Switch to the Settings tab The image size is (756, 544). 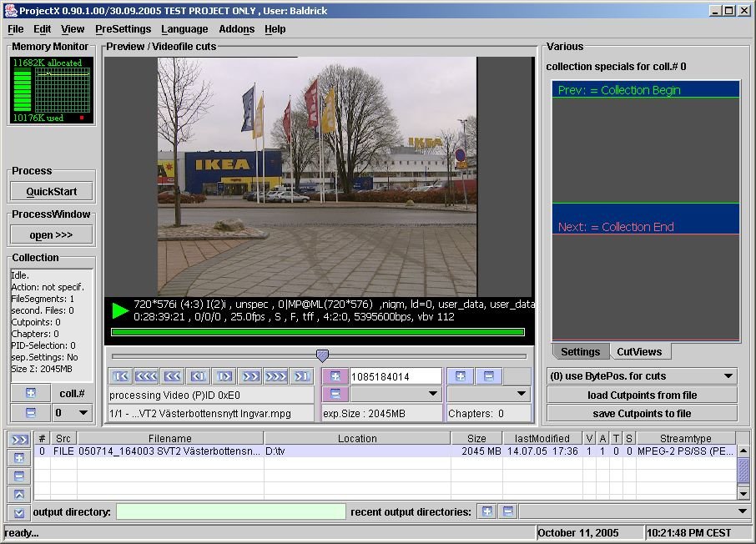581,351
